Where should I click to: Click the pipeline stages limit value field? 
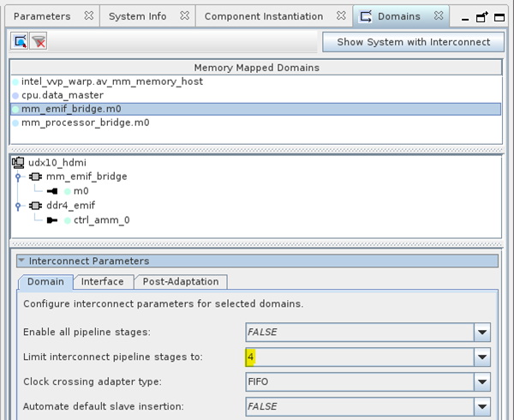(360, 357)
